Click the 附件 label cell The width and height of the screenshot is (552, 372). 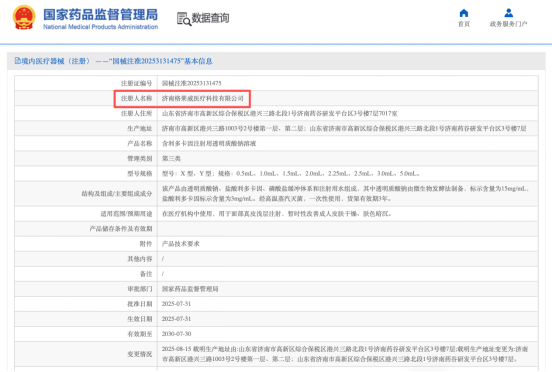click(x=86, y=244)
